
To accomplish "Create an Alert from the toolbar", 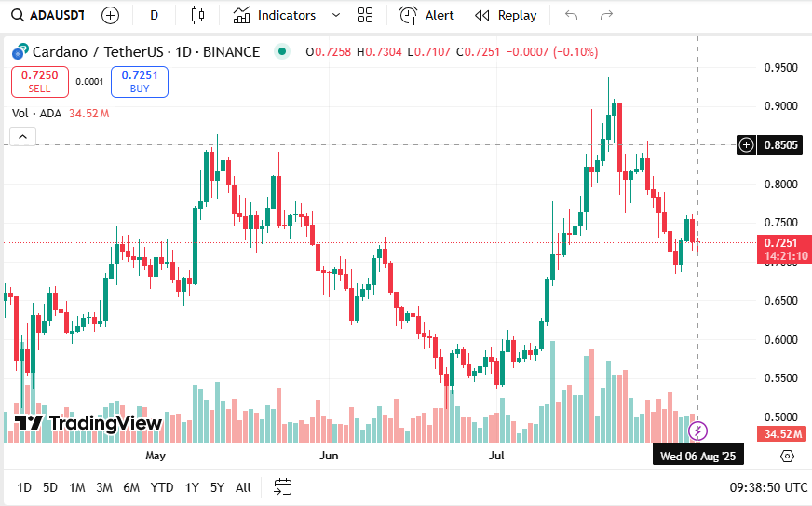I will coord(427,15).
